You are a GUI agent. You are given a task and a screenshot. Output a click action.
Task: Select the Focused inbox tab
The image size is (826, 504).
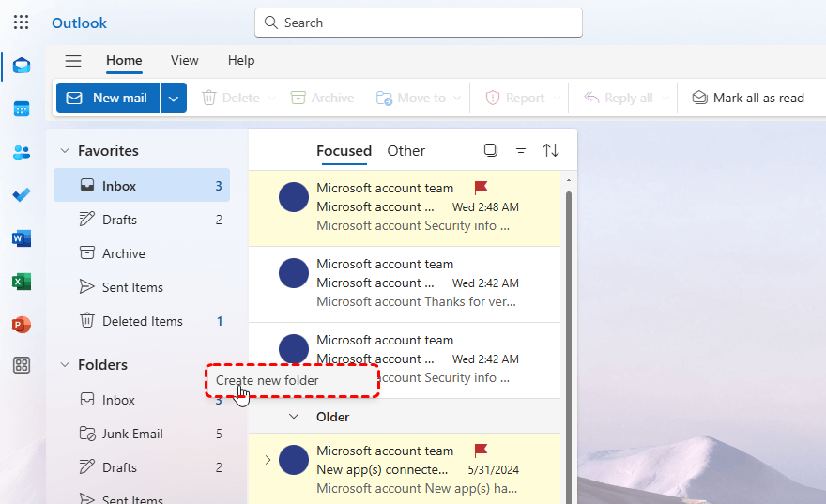click(344, 150)
